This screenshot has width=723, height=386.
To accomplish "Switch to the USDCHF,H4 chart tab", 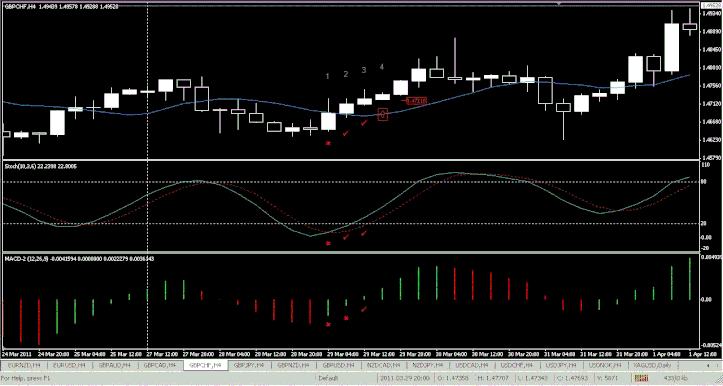I will [x=517, y=365].
